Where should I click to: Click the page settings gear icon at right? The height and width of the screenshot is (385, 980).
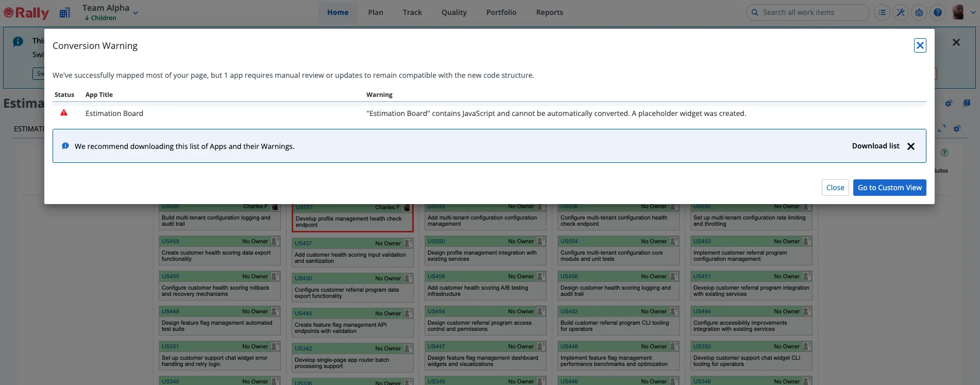[x=949, y=104]
